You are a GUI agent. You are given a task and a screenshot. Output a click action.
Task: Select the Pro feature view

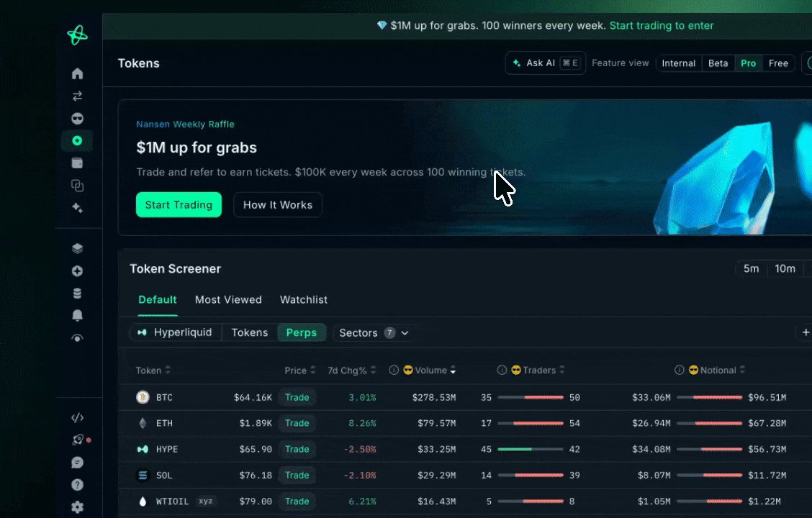749,63
